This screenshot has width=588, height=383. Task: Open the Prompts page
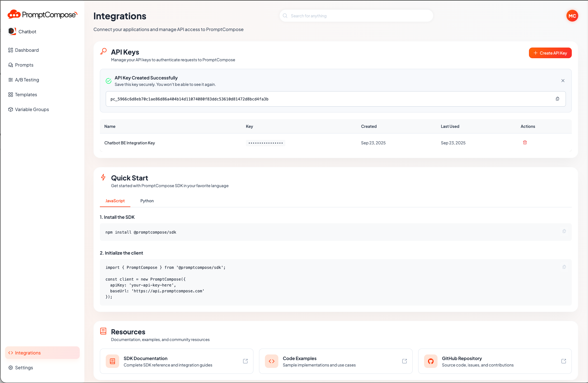(24, 65)
